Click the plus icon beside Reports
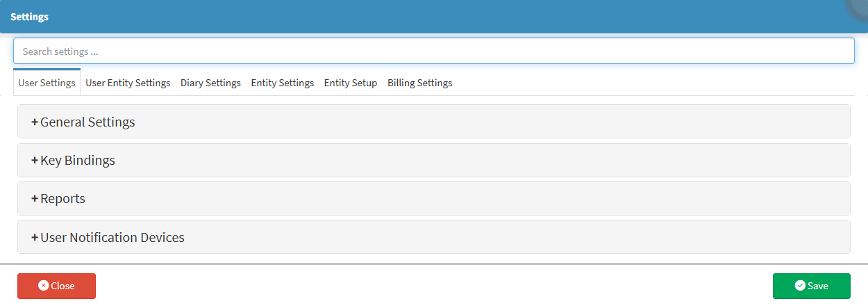This screenshot has height=308, width=868. click(x=35, y=199)
